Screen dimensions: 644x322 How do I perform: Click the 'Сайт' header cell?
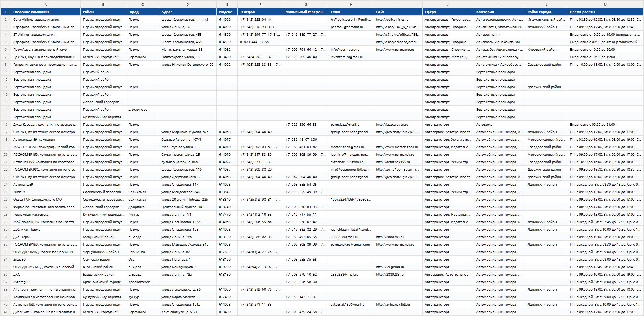[398, 12]
